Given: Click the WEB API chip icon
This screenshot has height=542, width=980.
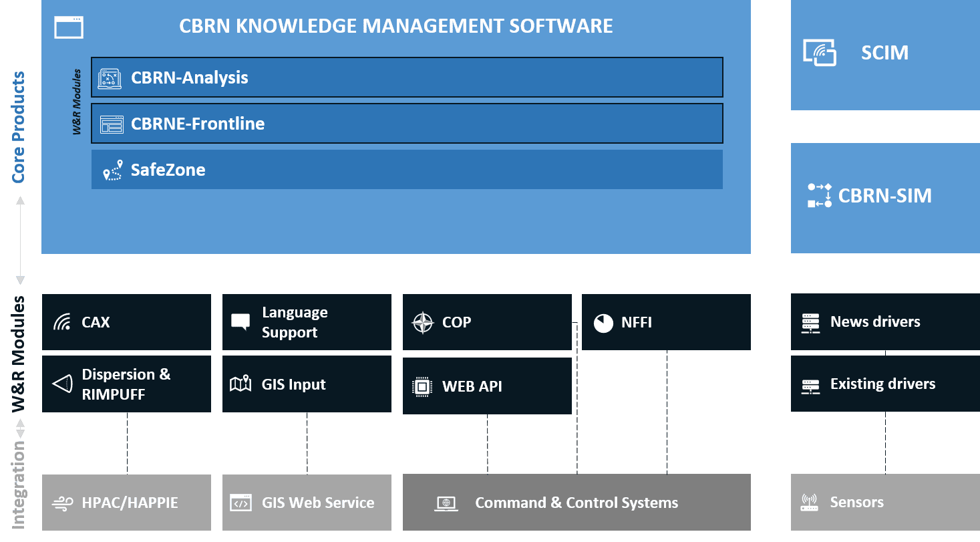Looking at the screenshot, I should click(x=422, y=386).
